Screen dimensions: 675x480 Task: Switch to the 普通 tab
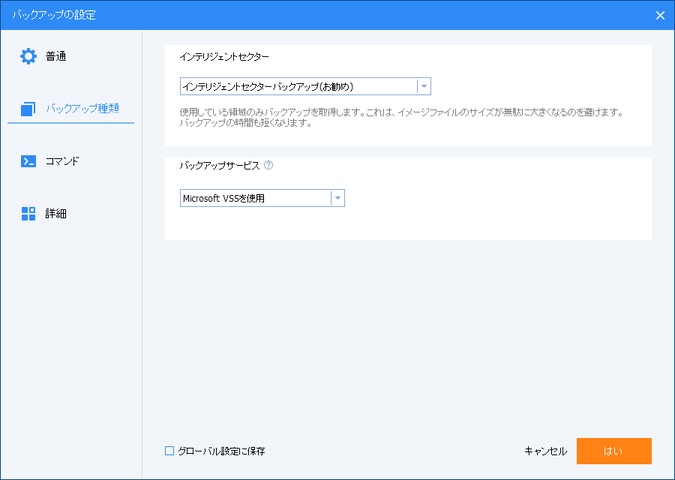[57, 56]
